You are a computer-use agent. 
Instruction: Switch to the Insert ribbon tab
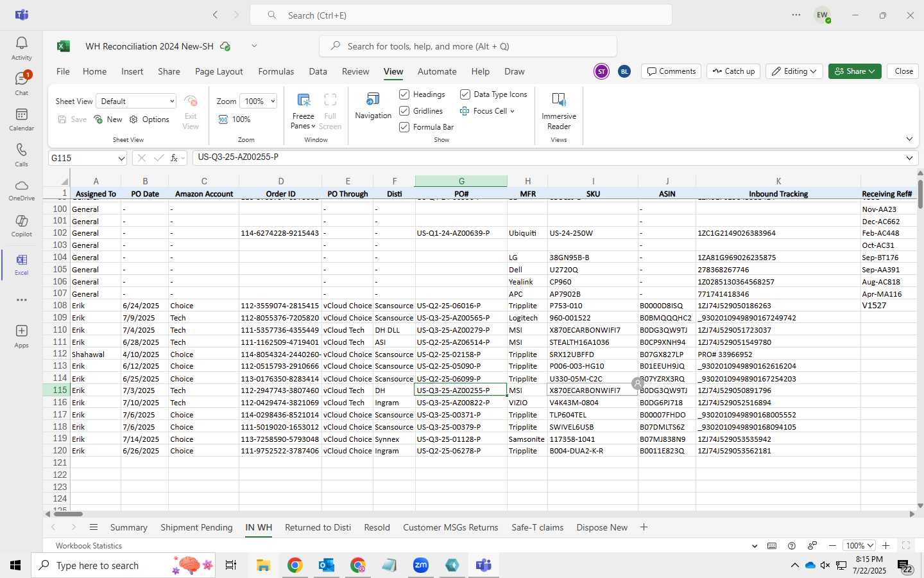coord(132,71)
